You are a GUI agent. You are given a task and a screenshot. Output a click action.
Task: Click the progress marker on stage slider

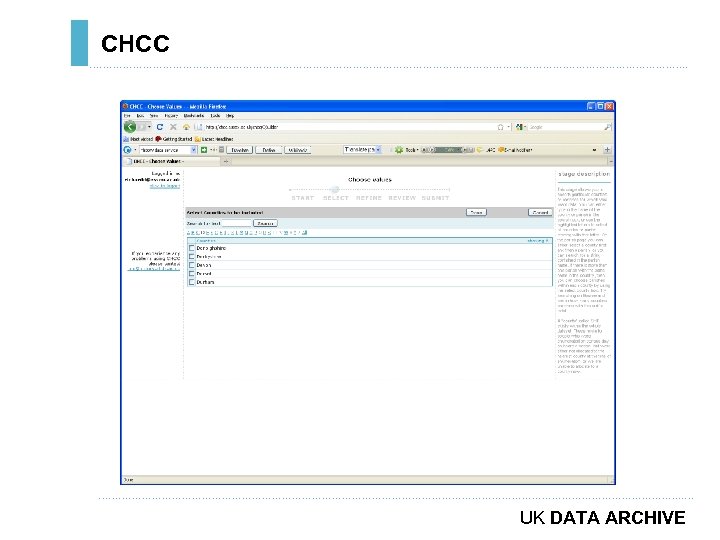335,189
